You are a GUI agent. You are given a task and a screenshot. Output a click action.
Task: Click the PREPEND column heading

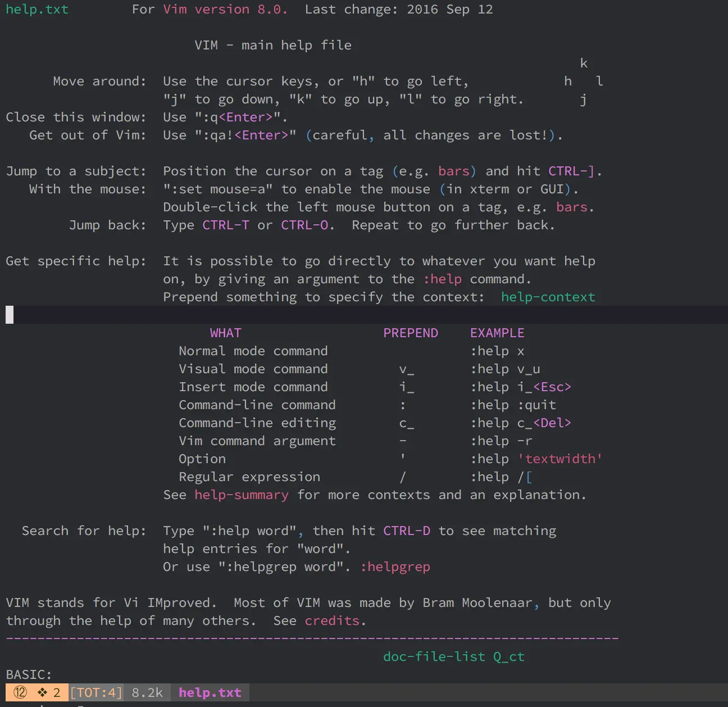pos(411,333)
